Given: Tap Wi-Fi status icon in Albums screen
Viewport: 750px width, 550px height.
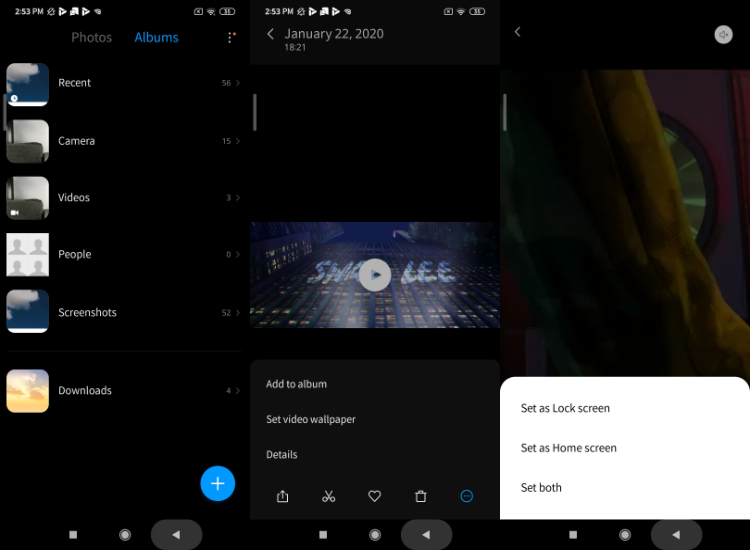Looking at the screenshot, I should click(x=211, y=11).
